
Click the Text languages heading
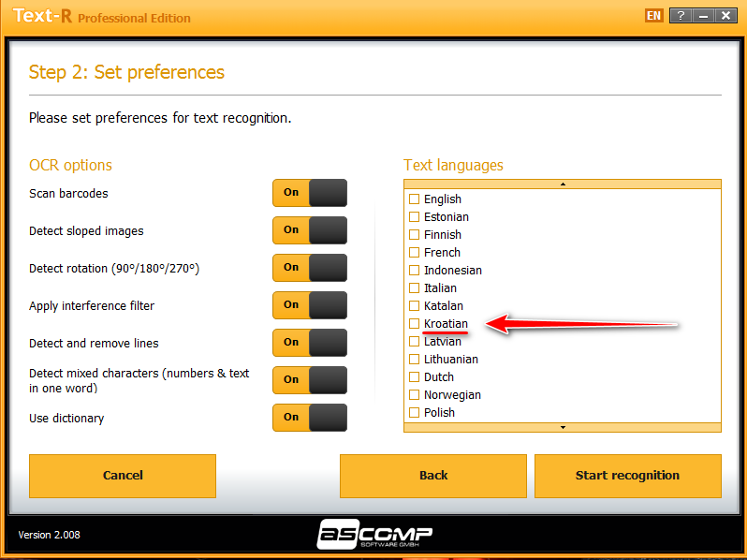pos(453,165)
